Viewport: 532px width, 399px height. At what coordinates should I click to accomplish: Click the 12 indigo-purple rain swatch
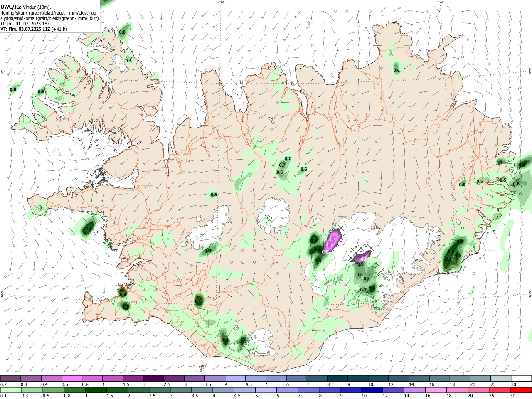[x=393, y=390]
